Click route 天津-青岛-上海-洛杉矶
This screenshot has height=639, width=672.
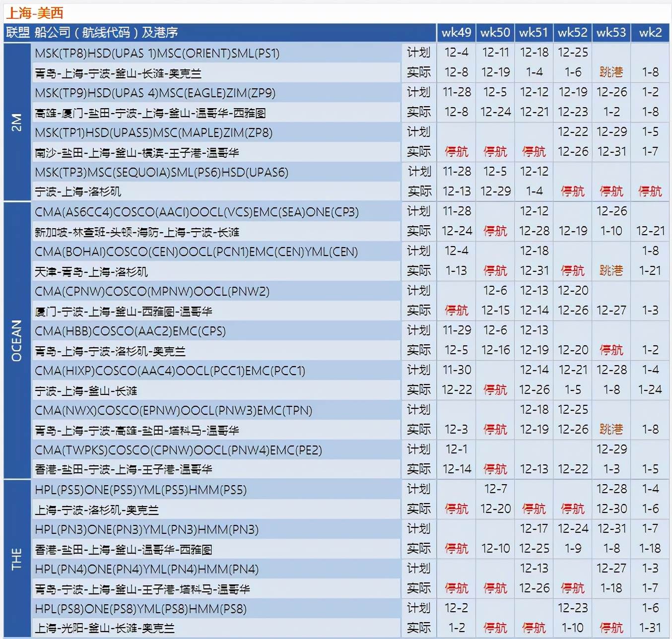tap(91, 272)
